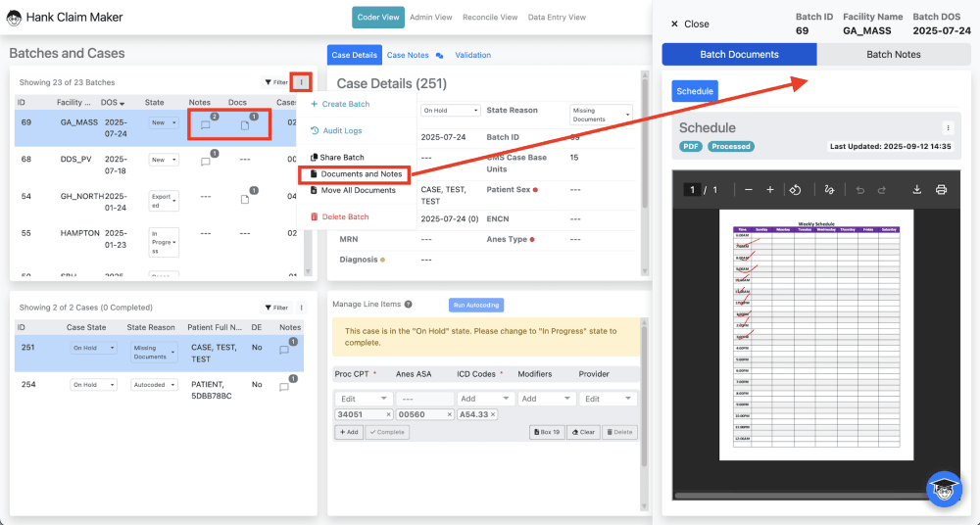Click Manage Line Items help icon
980x525 pixels.
click(x=408, y=305)
